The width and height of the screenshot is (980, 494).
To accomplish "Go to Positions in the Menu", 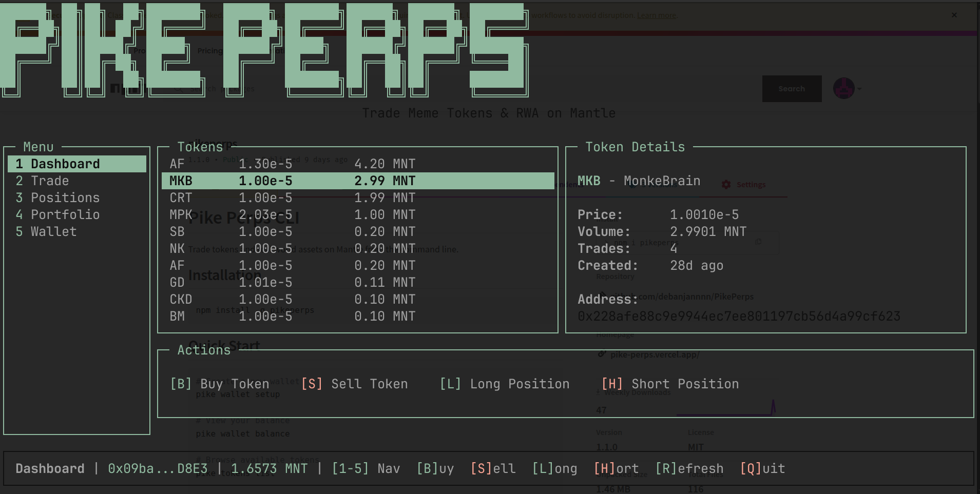I will [x=65, y=198].
